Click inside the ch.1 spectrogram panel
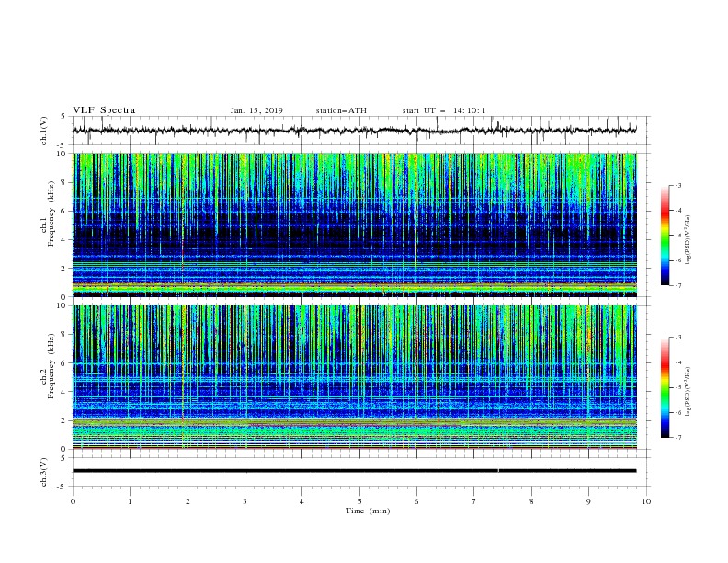 point(354,224)
